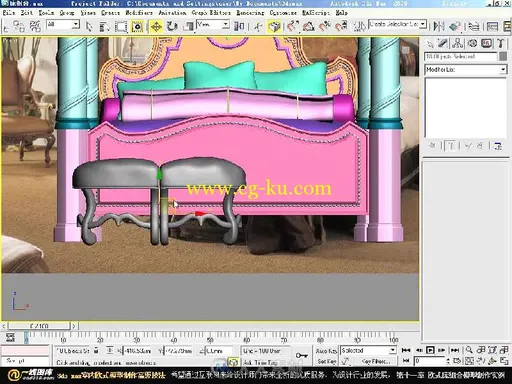
Task: Open the Hierarchy panel tab
Action: point(458,43)
